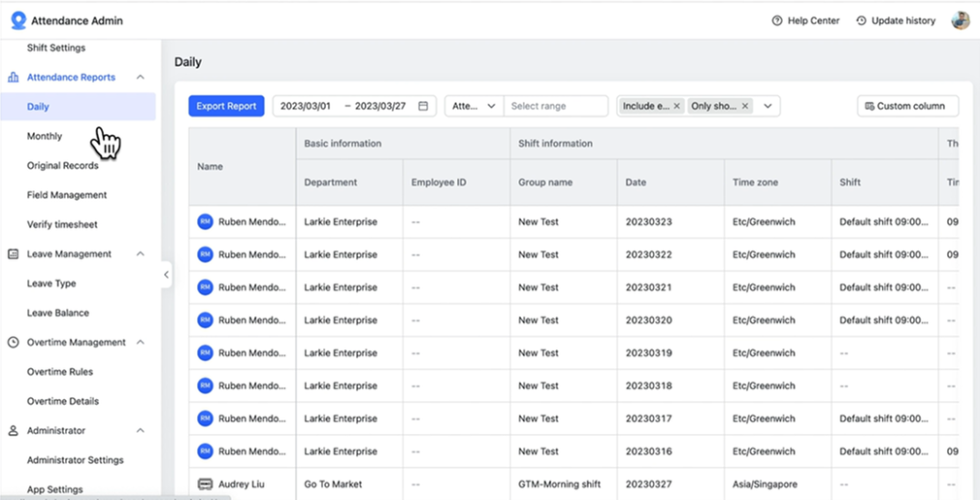Go to the Monthly report

[45, 136]
